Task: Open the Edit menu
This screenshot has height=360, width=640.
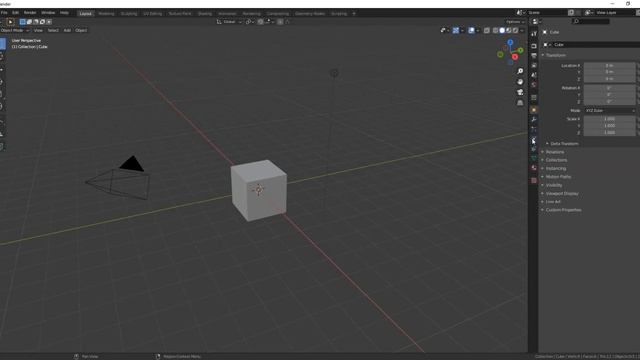Action: 16,13
